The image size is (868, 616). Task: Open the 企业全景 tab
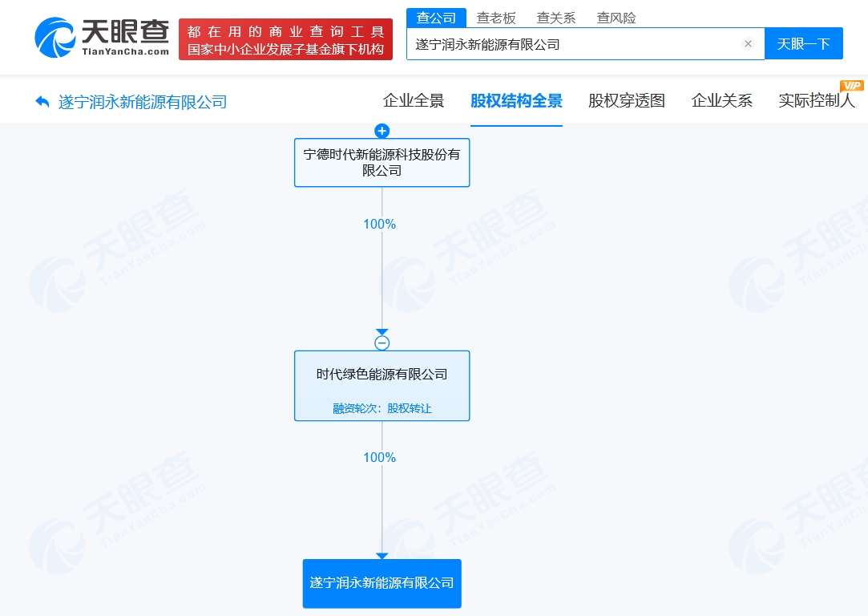pyautogui.click(x=414, y=101)
